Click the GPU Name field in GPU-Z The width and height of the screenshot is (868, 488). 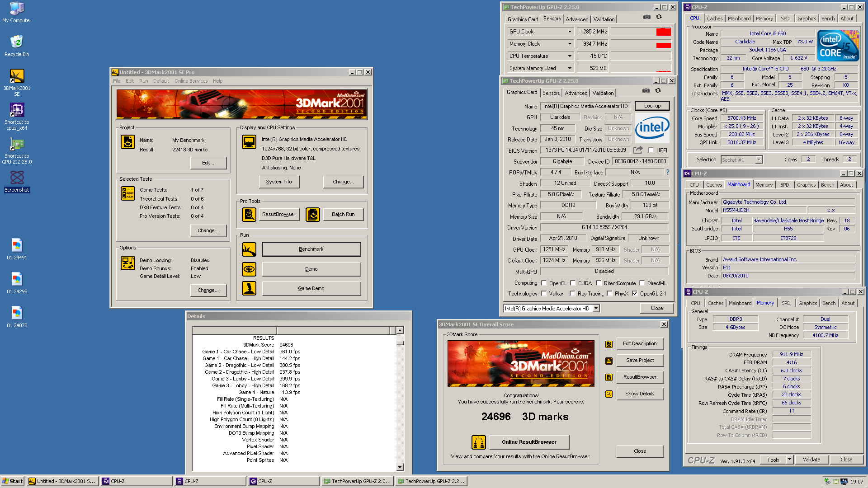click(x=586, y=106)
